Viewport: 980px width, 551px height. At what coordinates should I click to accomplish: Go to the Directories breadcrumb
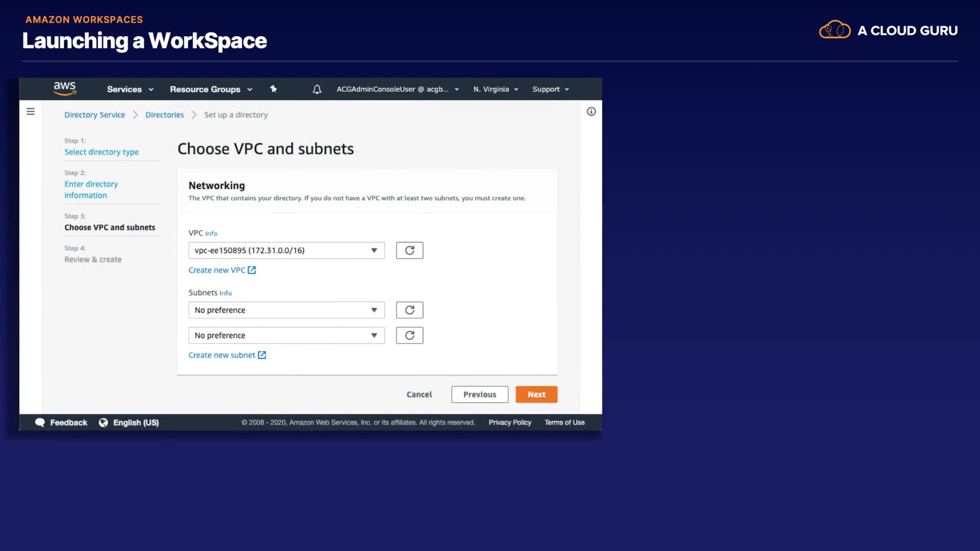[164, 115]
